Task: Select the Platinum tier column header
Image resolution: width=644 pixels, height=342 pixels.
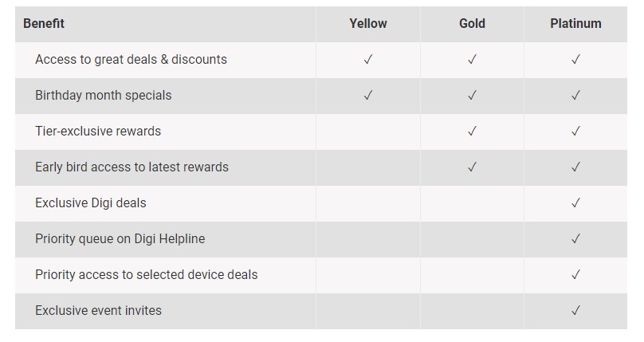Action: pos(575,24)
